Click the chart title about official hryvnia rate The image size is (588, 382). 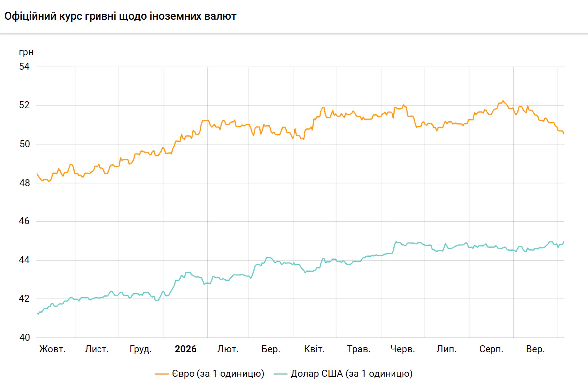click(120, 16)
